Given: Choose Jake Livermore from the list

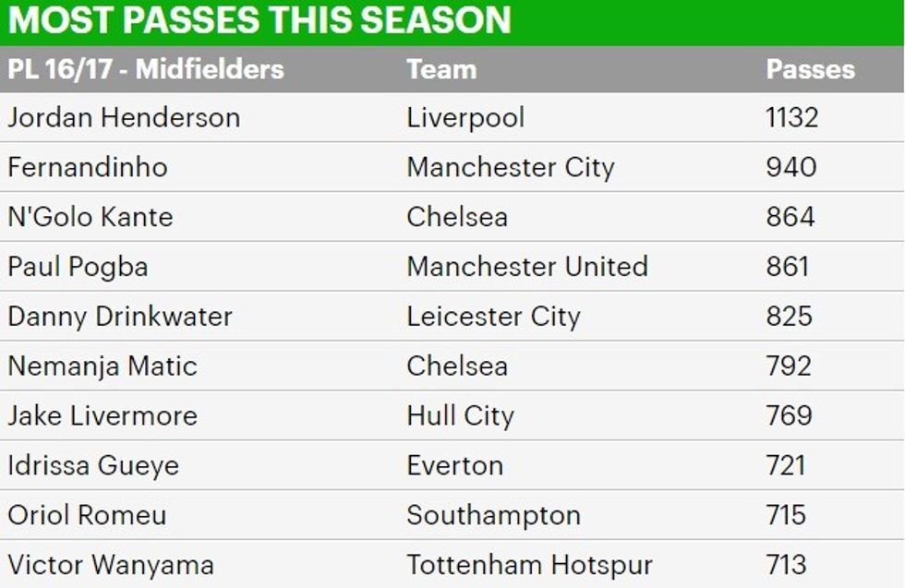Looking at the screenshot, I should [x=103, y=415].
